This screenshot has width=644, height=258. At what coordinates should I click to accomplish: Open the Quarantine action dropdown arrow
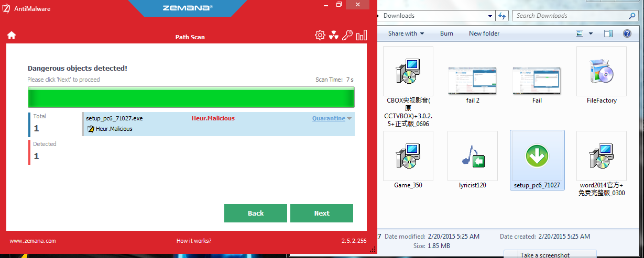(350, 119)
